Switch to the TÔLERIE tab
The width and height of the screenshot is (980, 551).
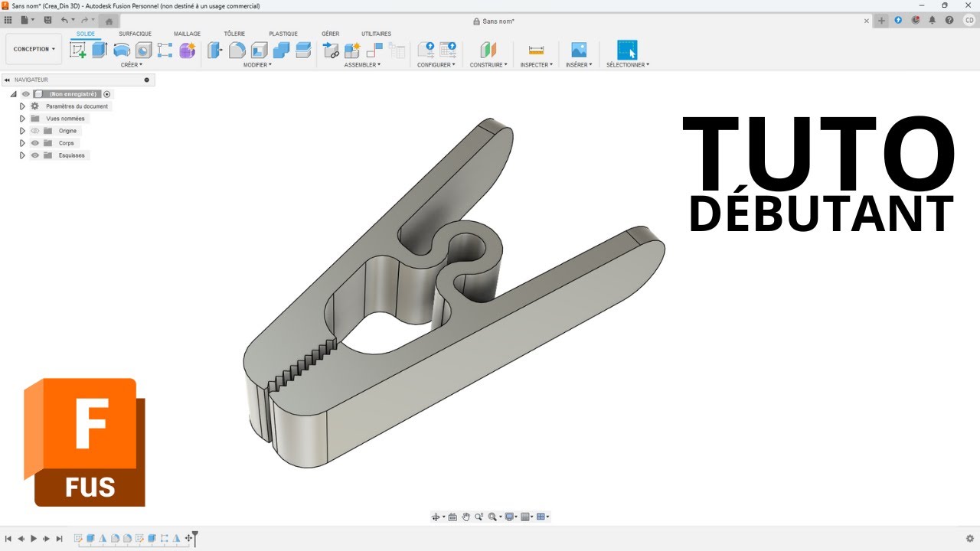(234, 34)
